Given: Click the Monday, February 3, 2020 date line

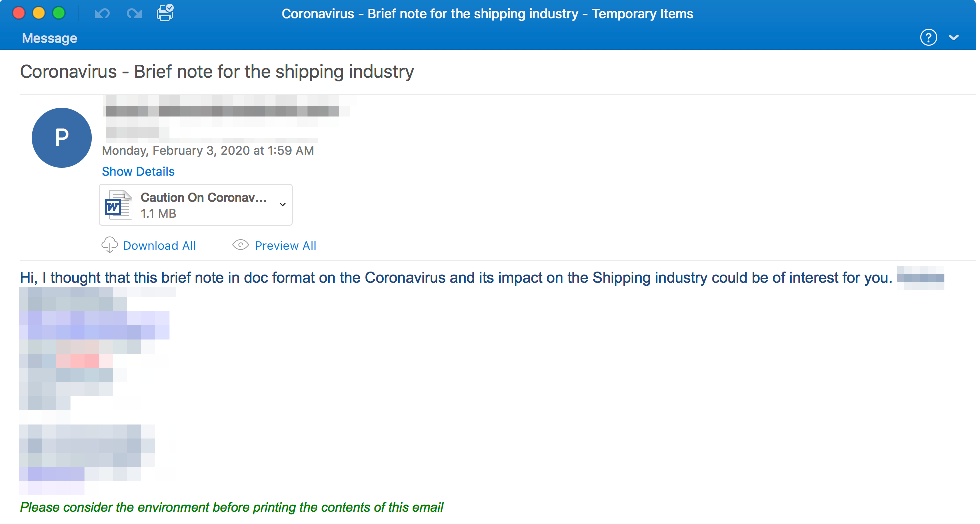Looking at the screenshot, I should pyautogui.click(x=208, y=151).
